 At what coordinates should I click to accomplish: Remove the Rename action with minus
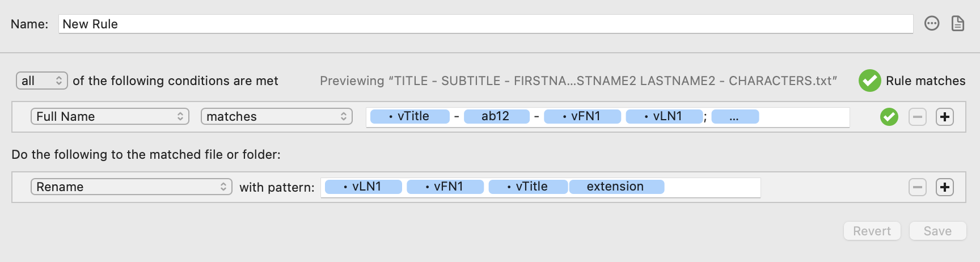(917, 187)
